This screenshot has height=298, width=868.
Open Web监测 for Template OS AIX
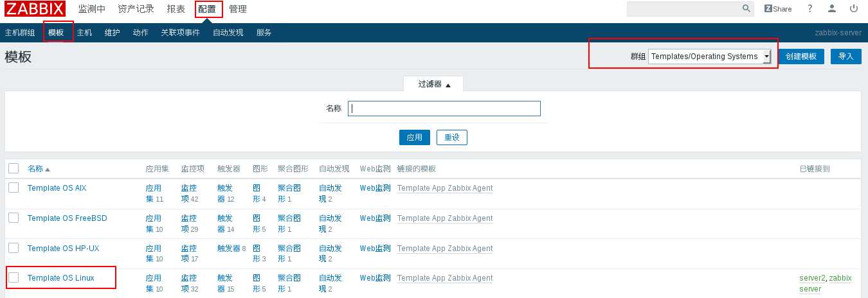(375, 188)
